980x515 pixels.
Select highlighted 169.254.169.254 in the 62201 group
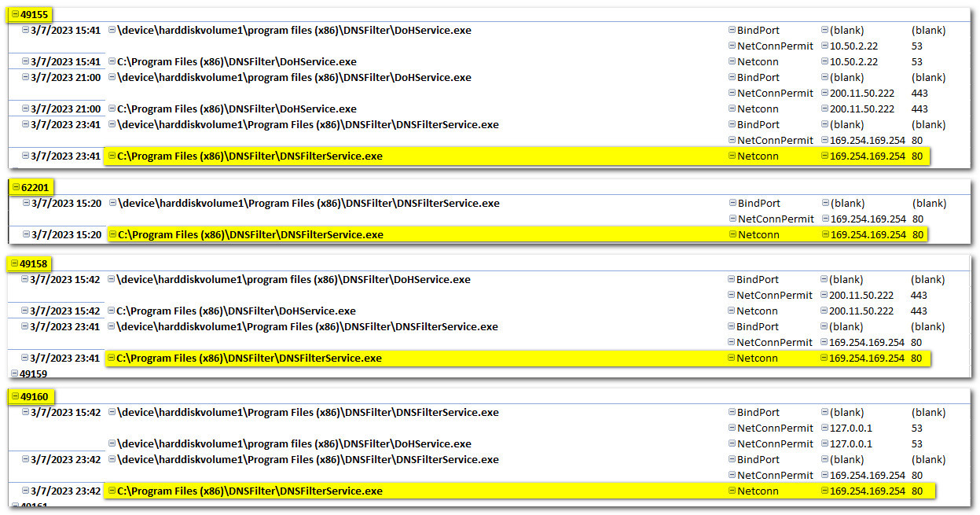pyautogui.click(x=868, y=234)
